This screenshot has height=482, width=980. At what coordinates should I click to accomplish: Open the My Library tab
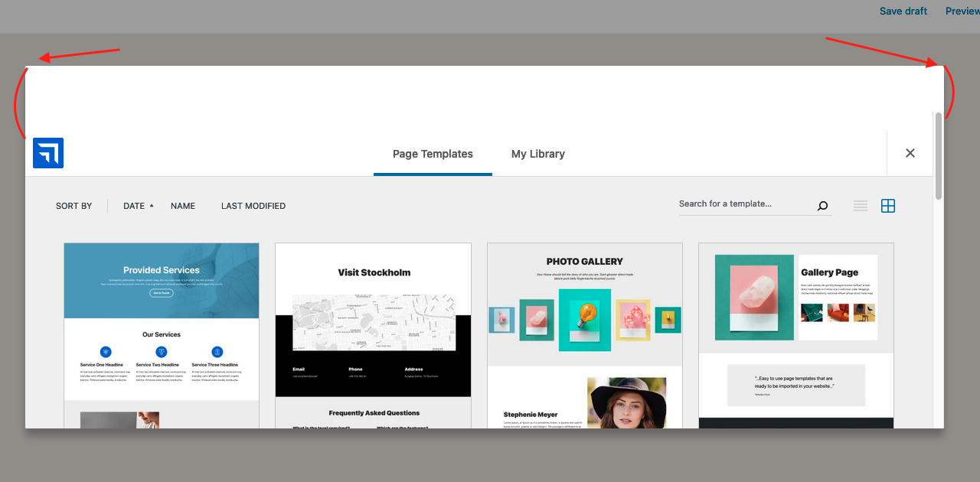coord(537,153)
